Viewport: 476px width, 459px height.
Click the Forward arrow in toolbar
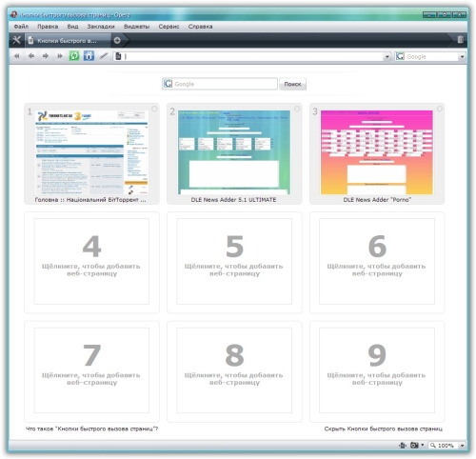tap(46, 56)
